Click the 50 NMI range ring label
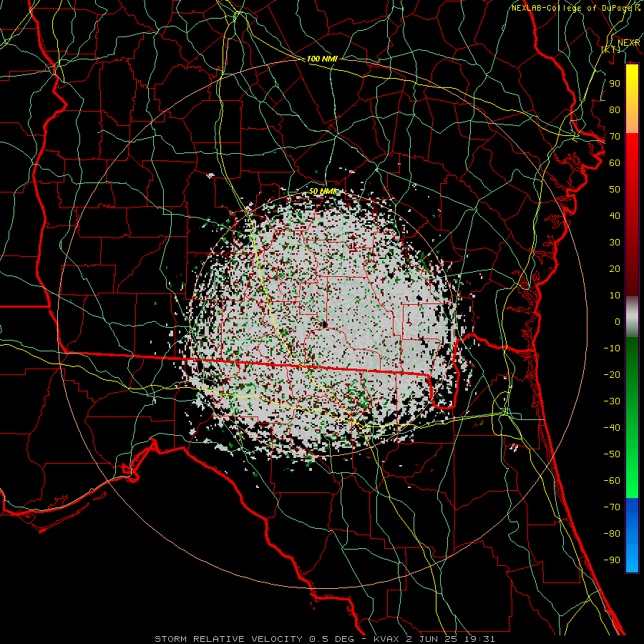The image size is (644, 644). [x=322, y=191]
